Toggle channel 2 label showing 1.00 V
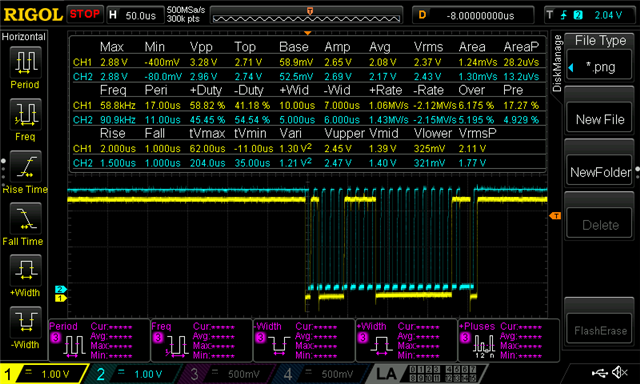Viewport: 640px width, 384px height. [135, 374]
